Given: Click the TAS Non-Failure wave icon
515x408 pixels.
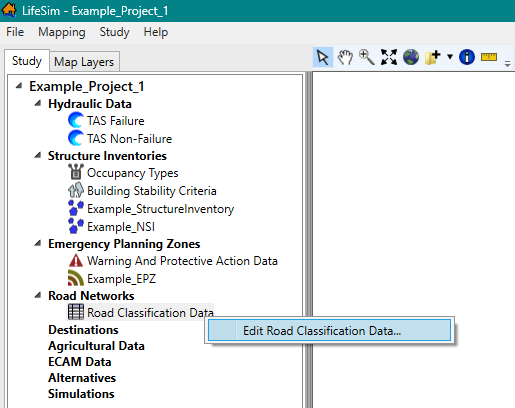Looking at the screenshot, I should 76,138.
